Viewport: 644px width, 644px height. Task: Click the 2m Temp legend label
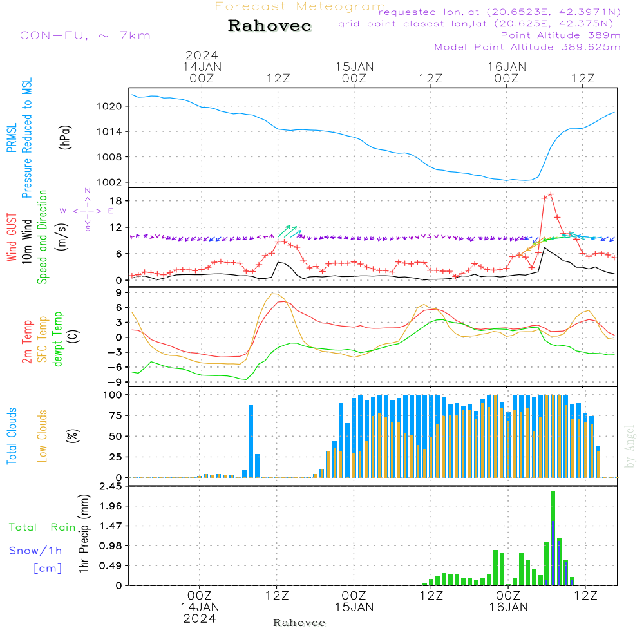pos(26,342)
